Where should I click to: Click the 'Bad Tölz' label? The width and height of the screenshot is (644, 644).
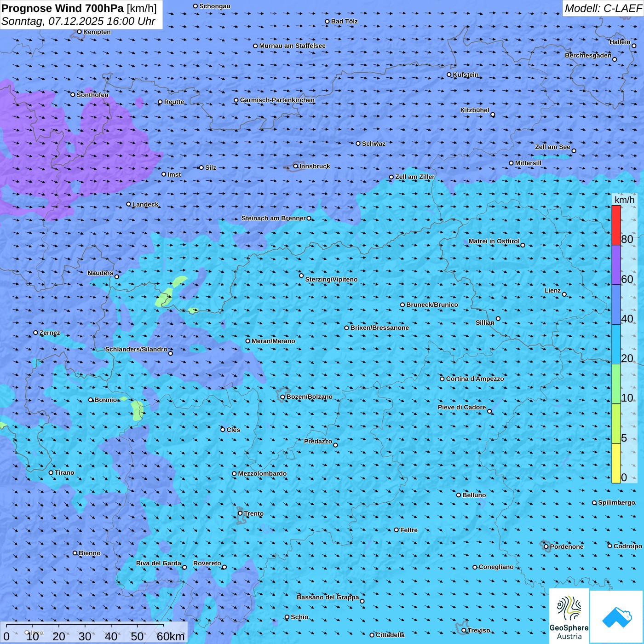(344, 21)
